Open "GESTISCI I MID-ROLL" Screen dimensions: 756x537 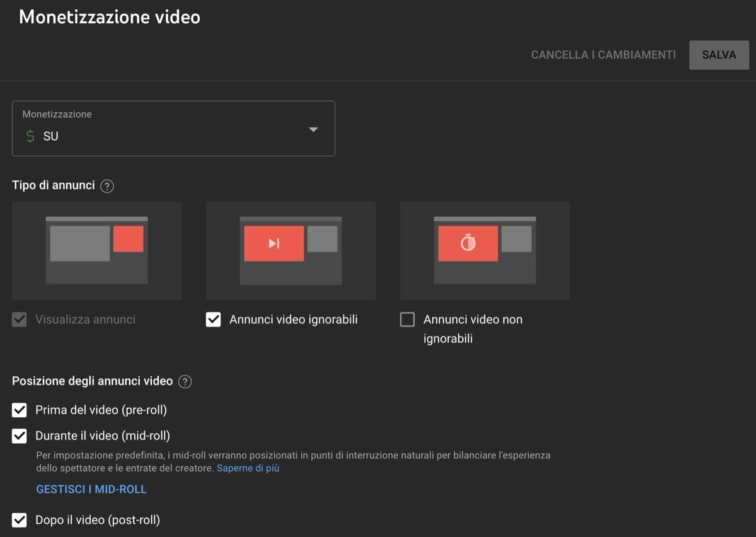point(91,488)
